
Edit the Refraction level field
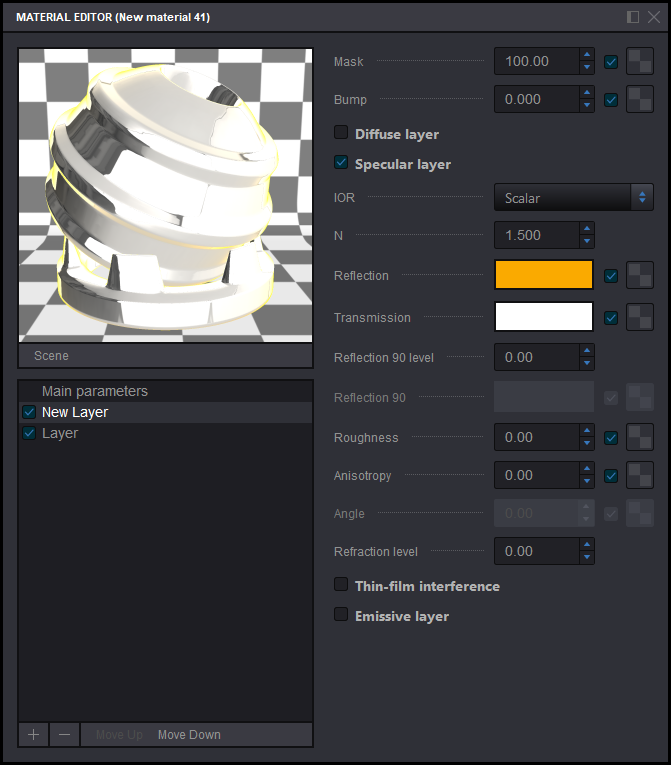tap(537, 551)
